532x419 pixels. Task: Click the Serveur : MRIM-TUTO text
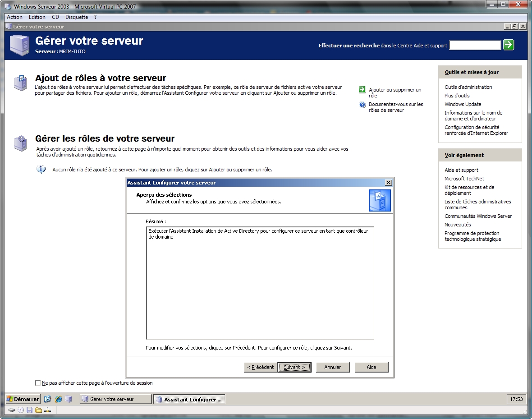(x=60, y=51)
